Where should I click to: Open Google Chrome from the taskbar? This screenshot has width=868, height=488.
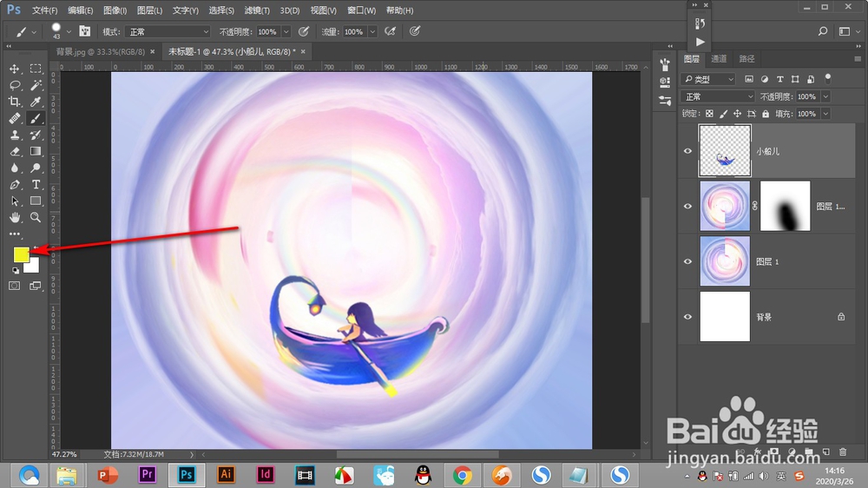tap(463, 475)
